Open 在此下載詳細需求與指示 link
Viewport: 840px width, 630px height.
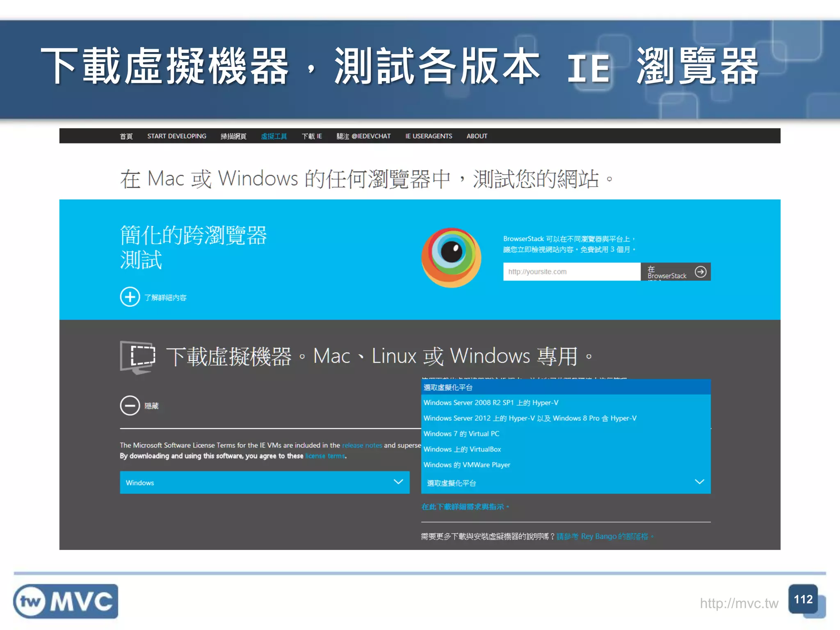[x=465, y=507]
